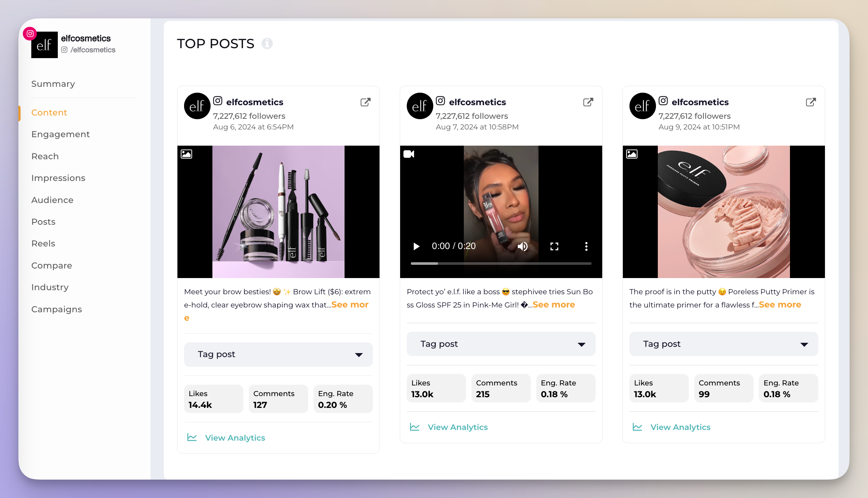Open Aug 6 post via external link icon

pos(366,102)
